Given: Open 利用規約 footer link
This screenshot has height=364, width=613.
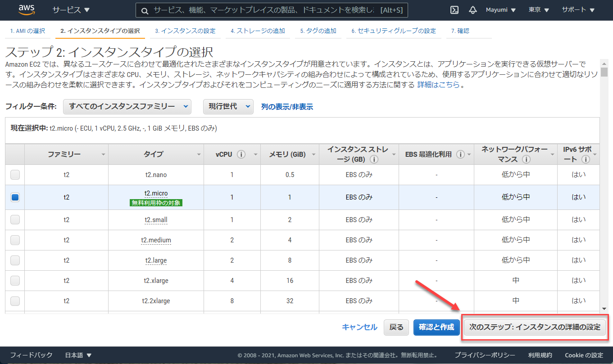Looking at the screenshot, I should (540, 355).
